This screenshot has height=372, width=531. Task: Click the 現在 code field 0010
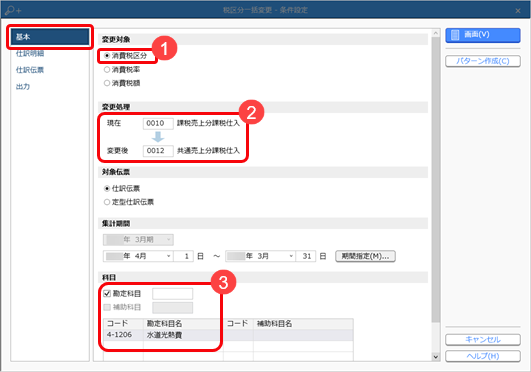point(158,123)
